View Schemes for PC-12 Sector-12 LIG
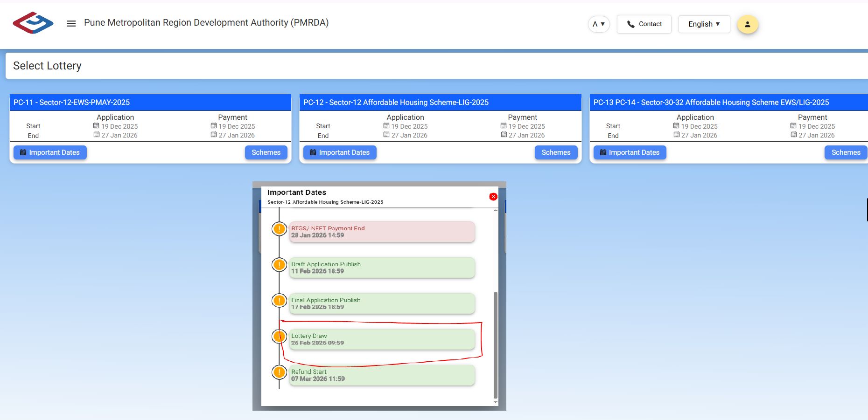 point(556,152)
